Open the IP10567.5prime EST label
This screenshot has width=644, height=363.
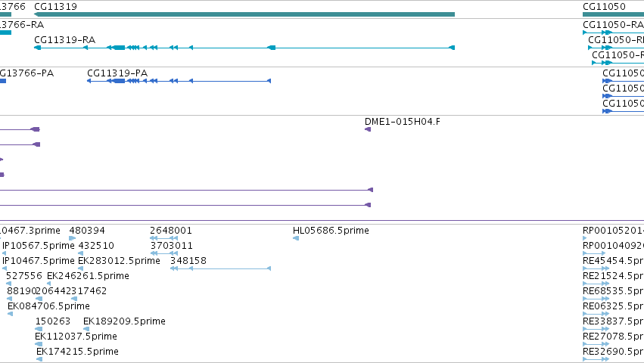[x=39, y=246]
